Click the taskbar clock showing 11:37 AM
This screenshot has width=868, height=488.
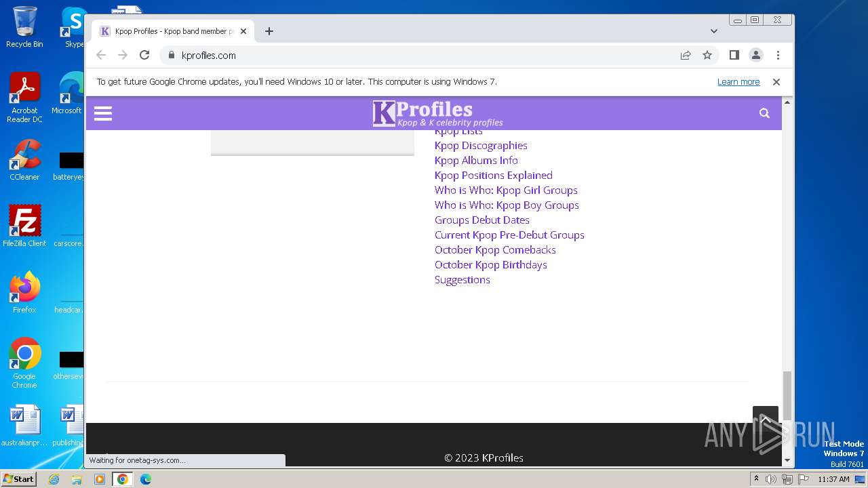(833, 479)
